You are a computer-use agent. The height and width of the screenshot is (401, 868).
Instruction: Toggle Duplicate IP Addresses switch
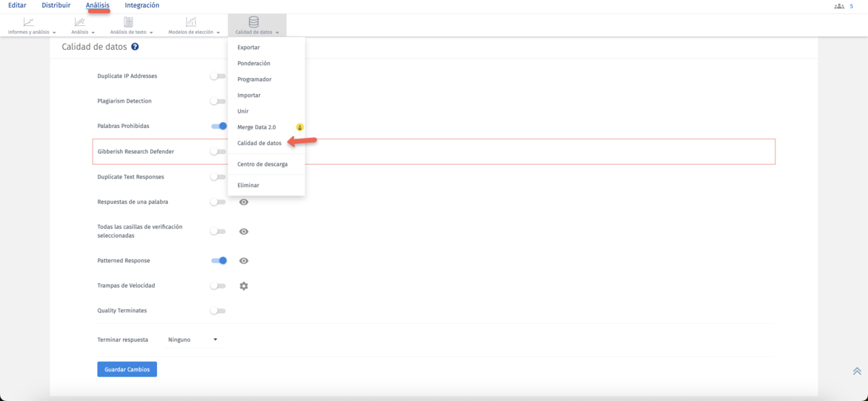(218, 76)
